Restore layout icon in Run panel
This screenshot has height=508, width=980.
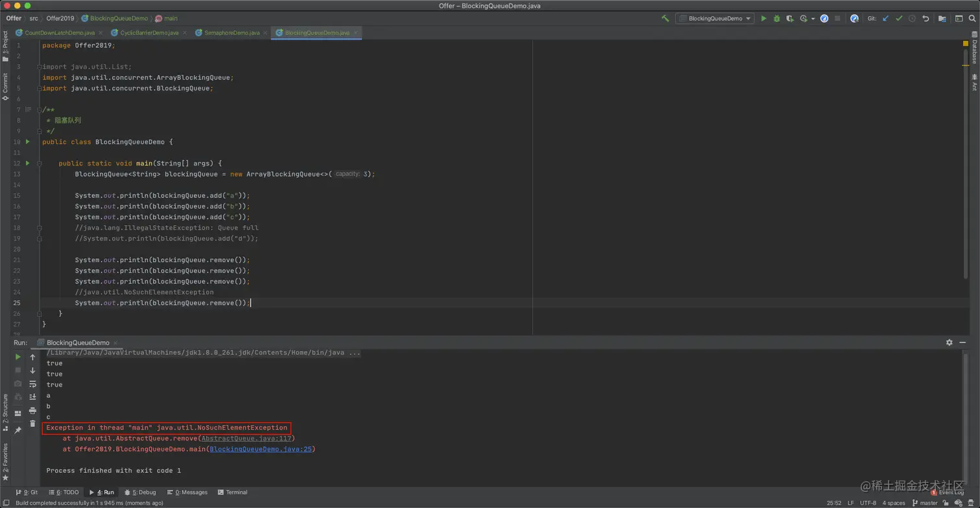(17, 413)
